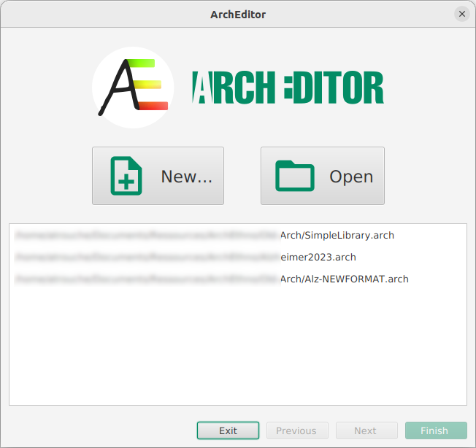Open recent file Alz-NEWFORMAT.arch
This screenshot has height=448, width=476.
pyautogui.click(x=238, y=279)
